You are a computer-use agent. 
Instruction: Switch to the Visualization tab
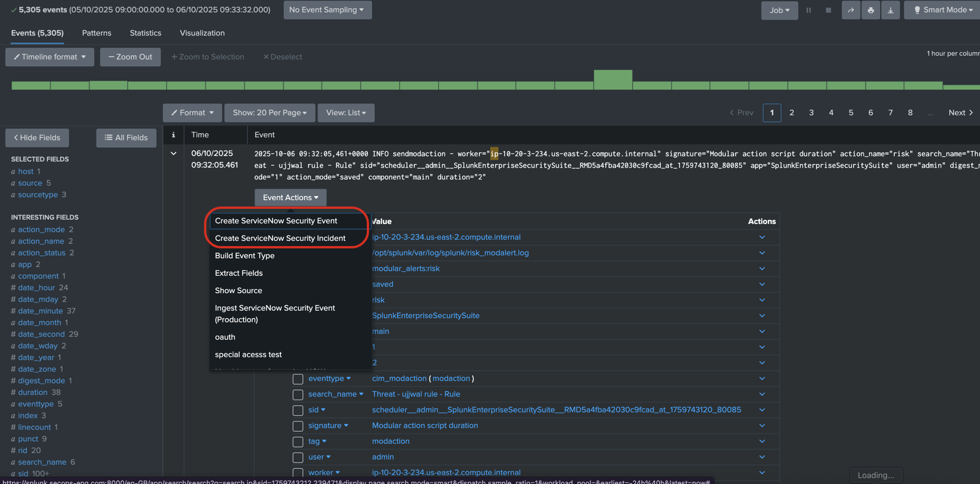[x=202, y=33]
